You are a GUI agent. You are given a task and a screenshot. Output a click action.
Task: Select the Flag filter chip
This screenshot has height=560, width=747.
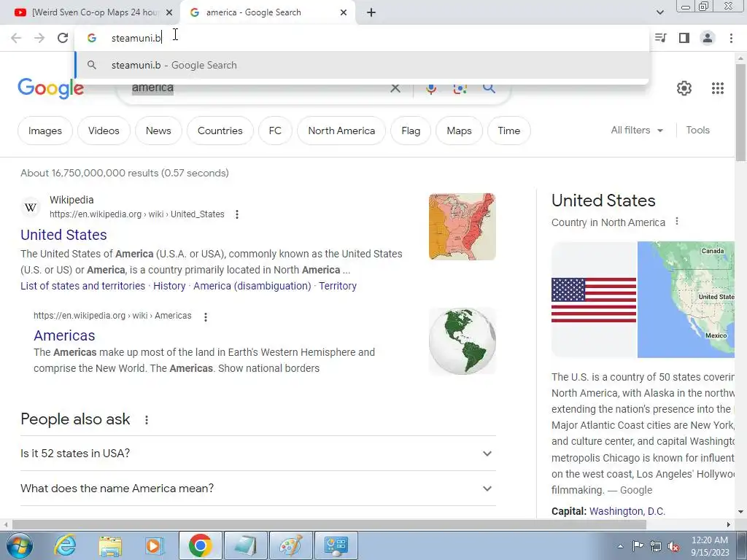[x=411, y=131]
